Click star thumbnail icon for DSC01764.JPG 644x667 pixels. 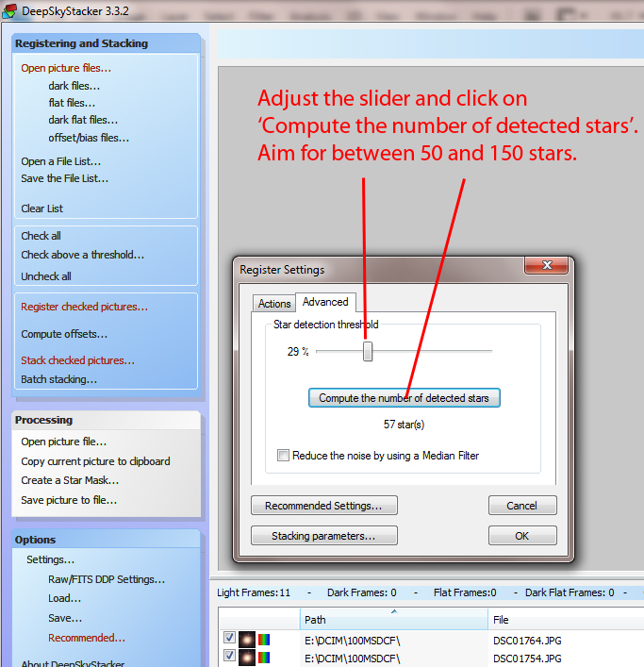click(x=246, y=640)
